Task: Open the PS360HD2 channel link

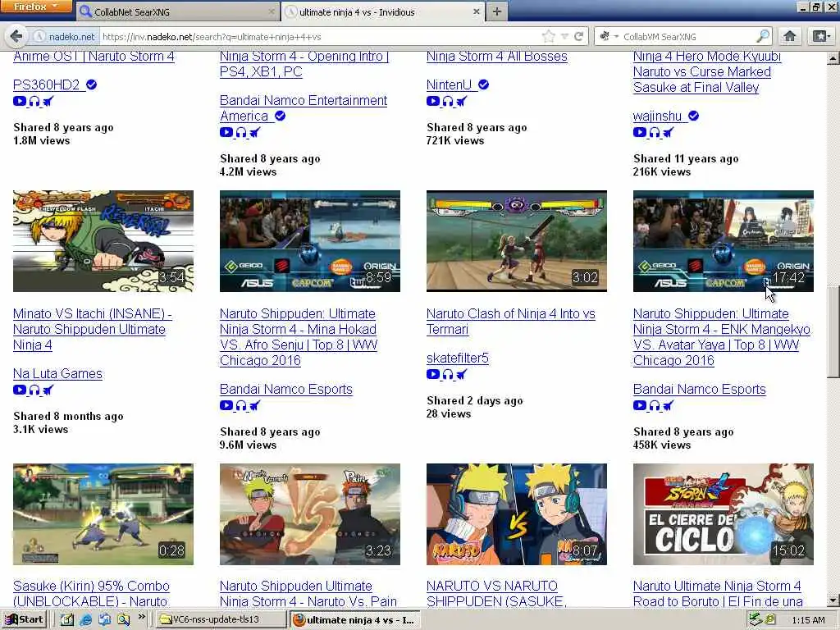Action: click(47, 84)
